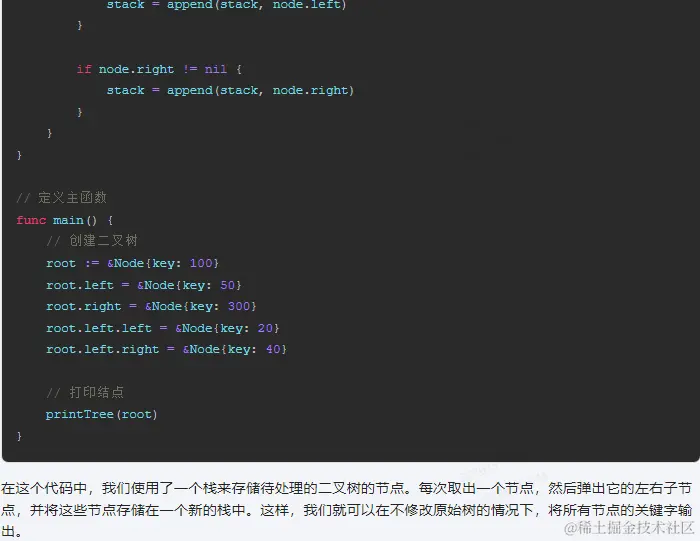Click 'stack = append(stack, node.left)' code line
Viewport: 700px width, 541px height.
(x=226, y=5)
